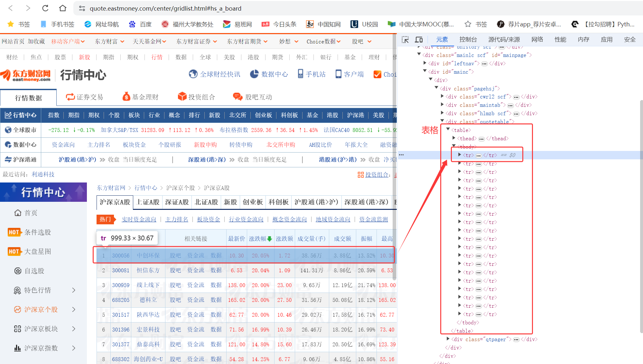The width and height of the screenshot is (643, 364).
Task: Click the 客户端 monitor icon
Action: pyautogui.click(x=339, y=74)
